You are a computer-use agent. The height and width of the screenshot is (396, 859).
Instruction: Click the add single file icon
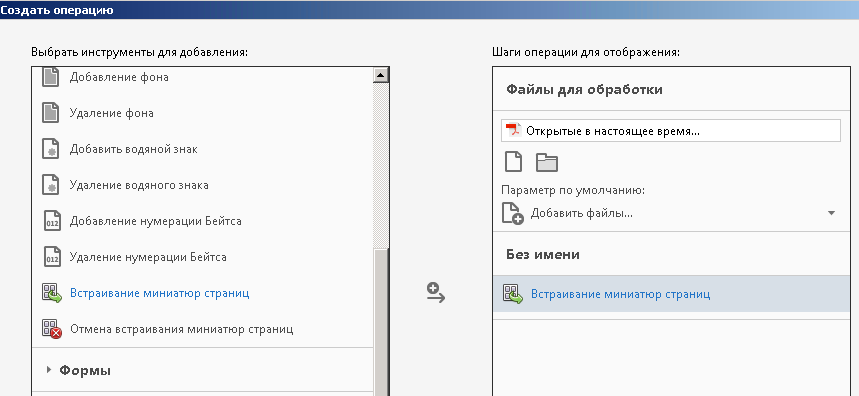(513, 162)
